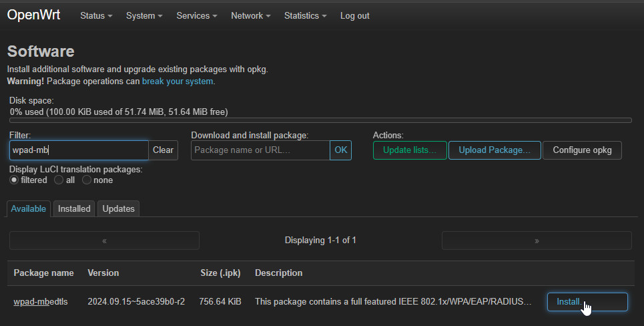Focus the Package name or URL field

click(x=260, y=150)
